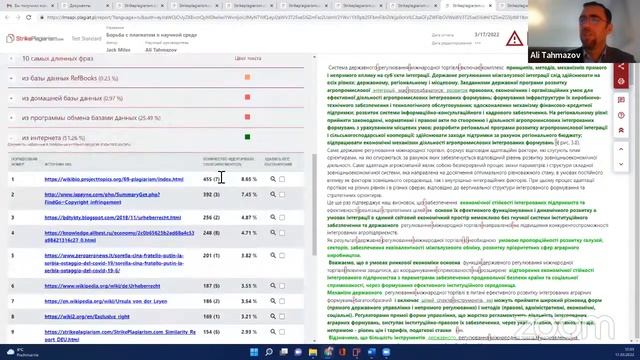This screenshot has height=360, width=640.
Task: Click the magnifier icon for strikeplagiarism.com source row 9
Action: [273, 332]
